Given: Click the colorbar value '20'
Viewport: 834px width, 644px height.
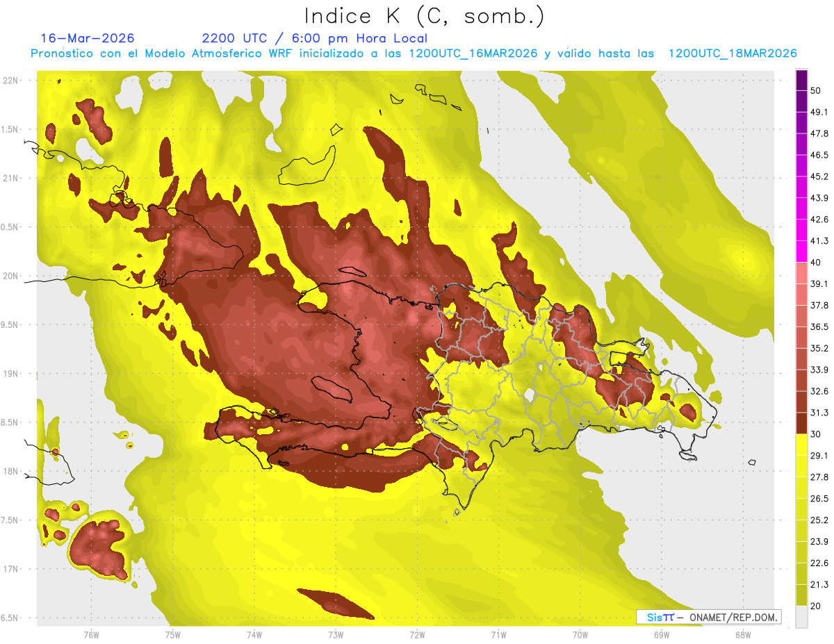Looking at the screenshot, I should 816,606.
